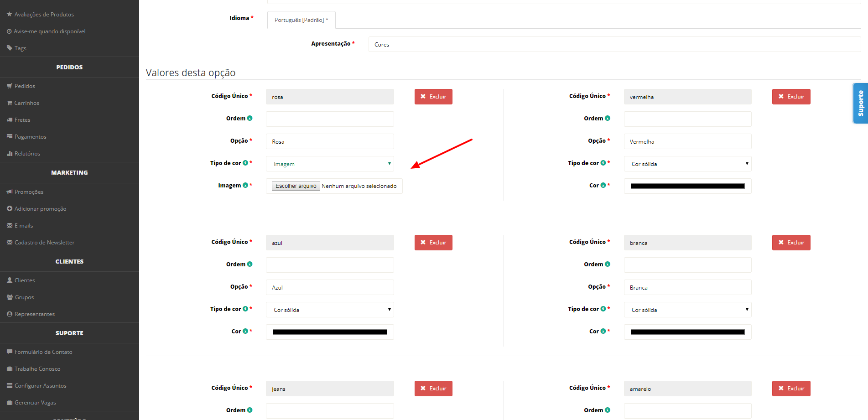Delete the azul option with Excluir

[x=433, y=243]
